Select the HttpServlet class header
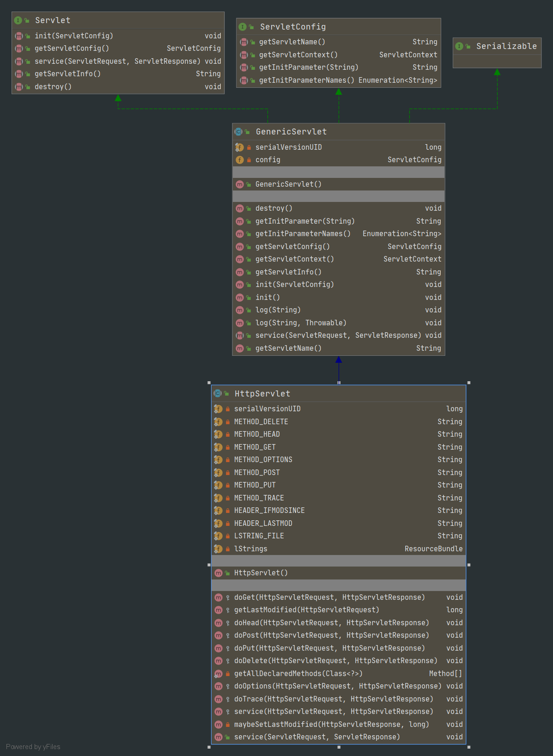Image resolution: width=553 pixels, height=756 pixels. (x=339, y=394)
